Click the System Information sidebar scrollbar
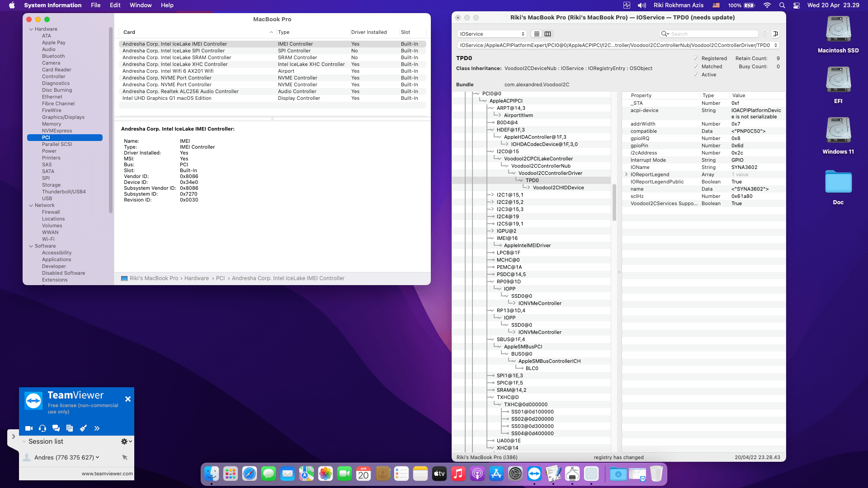Screen dimensions: 868x488 click(111, 120)
